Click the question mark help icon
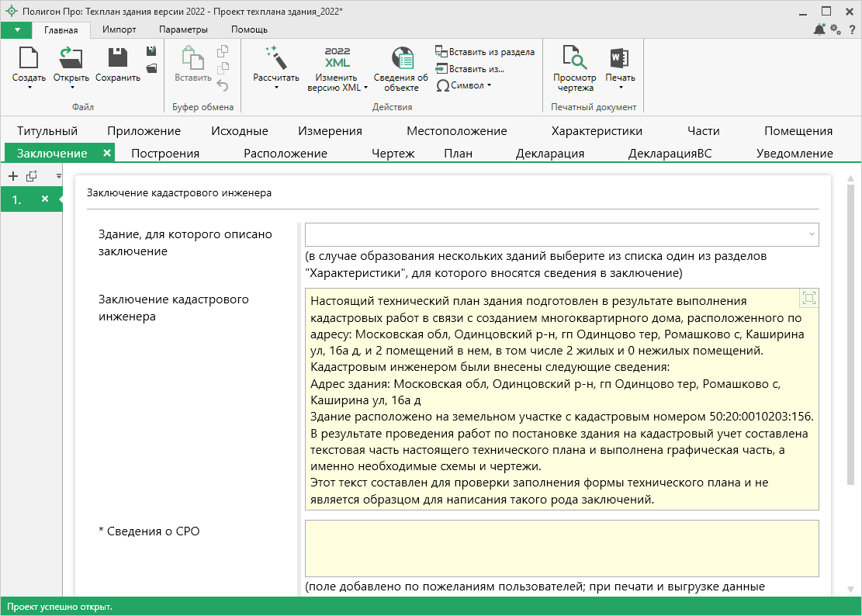 851,29
